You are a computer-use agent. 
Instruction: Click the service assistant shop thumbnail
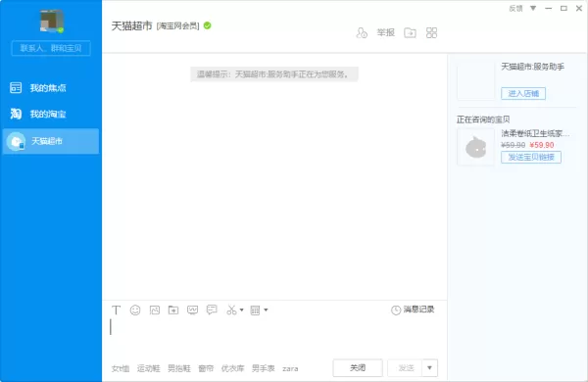point(475,81)
